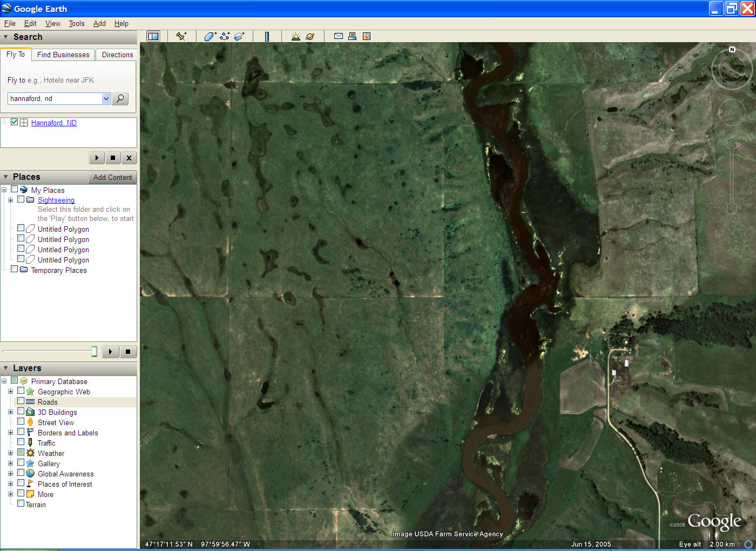Screen dimensions: 756x551
Task: Add a path from the toolbar
Action: [225, 36]
